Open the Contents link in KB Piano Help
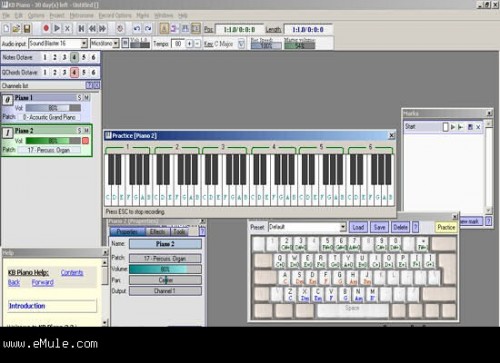 pos(72,272)
